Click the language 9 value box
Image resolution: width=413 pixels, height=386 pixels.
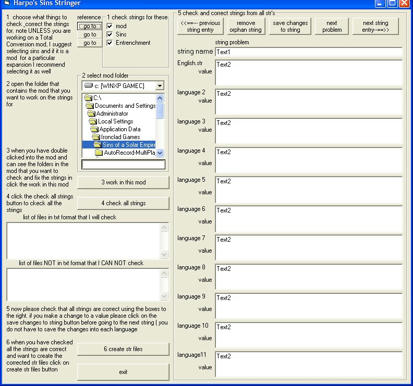coord(309,306)
